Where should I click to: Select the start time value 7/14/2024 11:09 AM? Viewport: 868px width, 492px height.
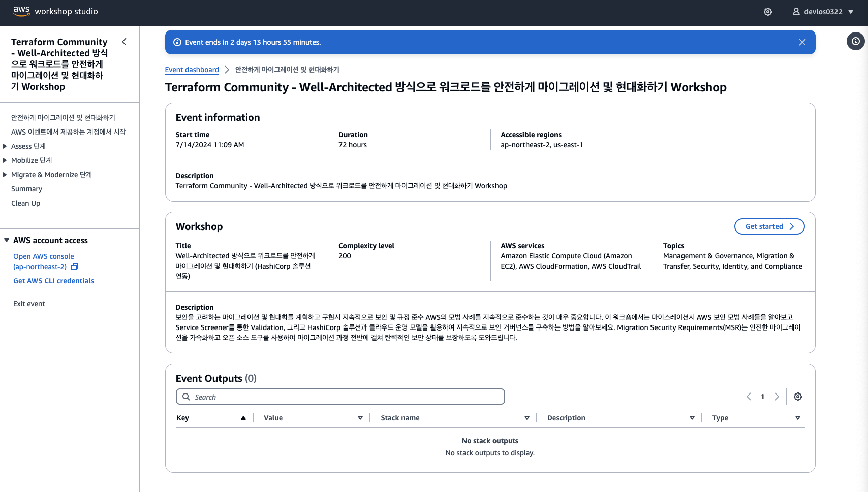click(x=210, y=145)
